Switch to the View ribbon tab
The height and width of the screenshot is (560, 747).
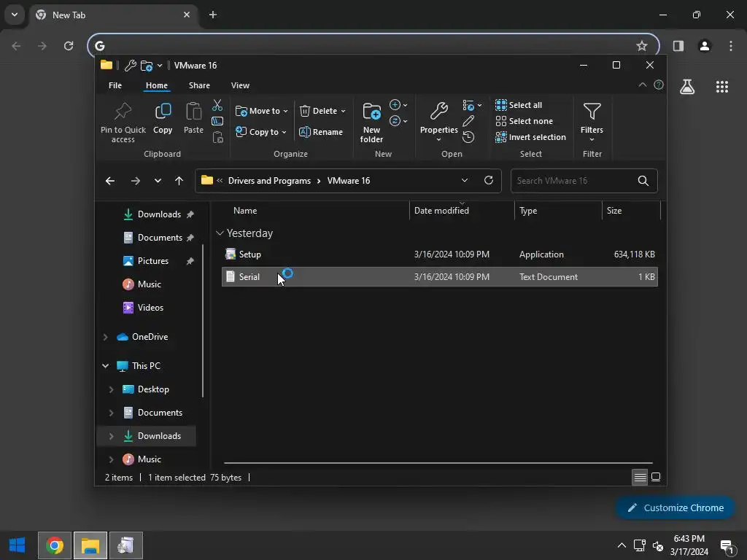(x=240, y=85)
